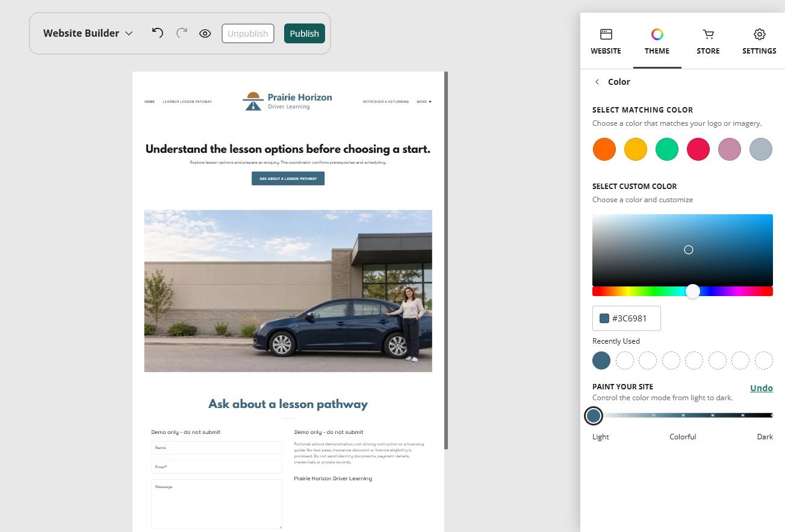Viewport: 785px width, 532px height.
Task: Click the Website window icon
Action: pyautogui.click(x=606, y=34)
